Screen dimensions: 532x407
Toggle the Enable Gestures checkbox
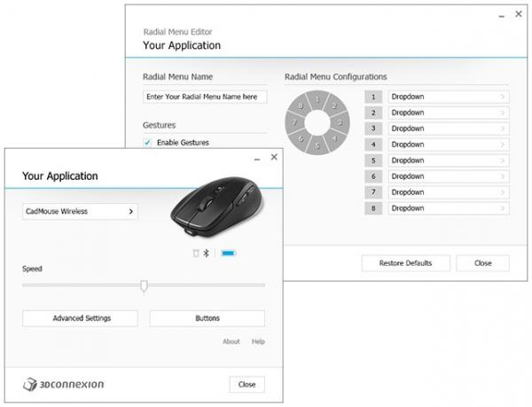(x=147, y=142)
